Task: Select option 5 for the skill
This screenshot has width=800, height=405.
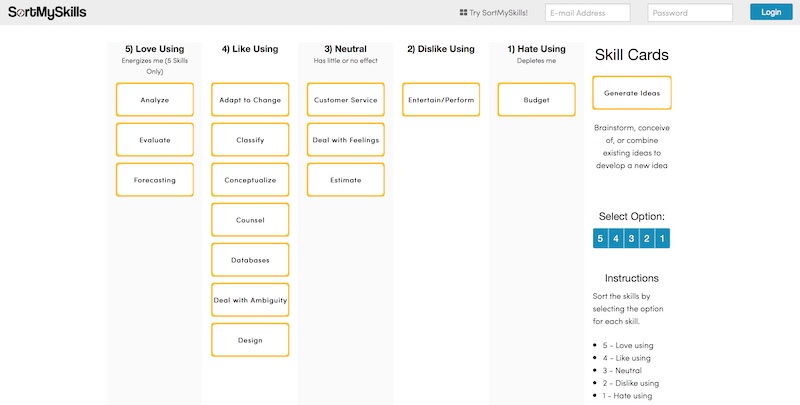Action: click(600, 238)
